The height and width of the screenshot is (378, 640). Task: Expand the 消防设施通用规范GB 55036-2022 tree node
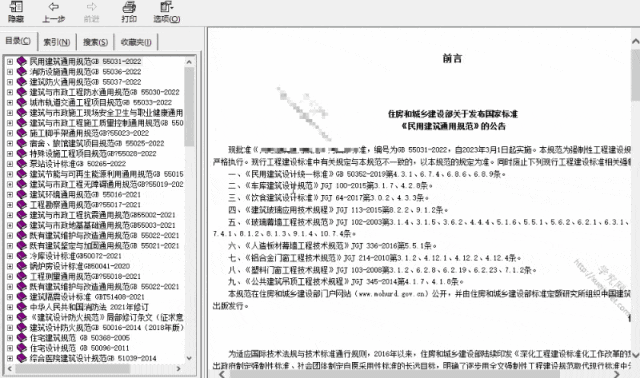coord(10,72)
